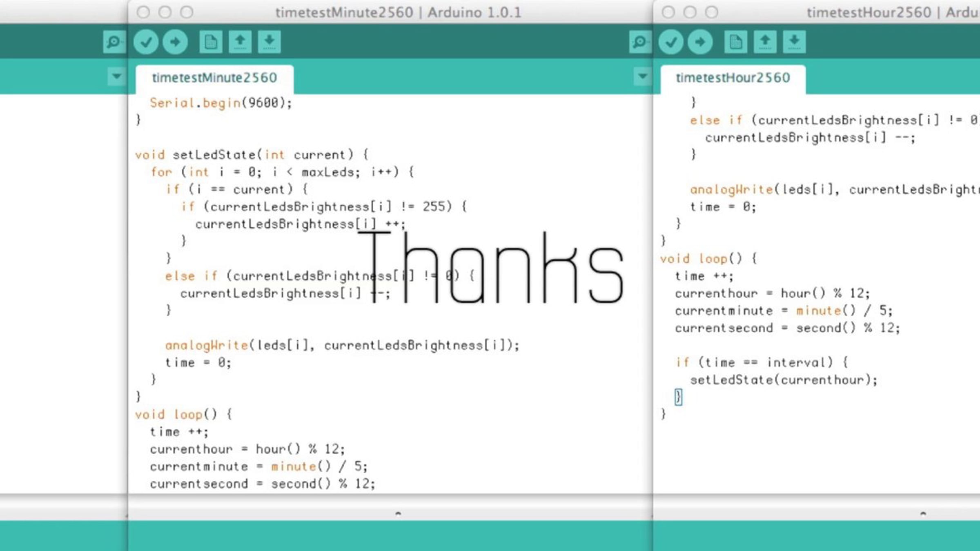Viewport: 980px width, 551px height.
Task: Expand console divider arrow in Hour window
Action: [x=923, y=513]
